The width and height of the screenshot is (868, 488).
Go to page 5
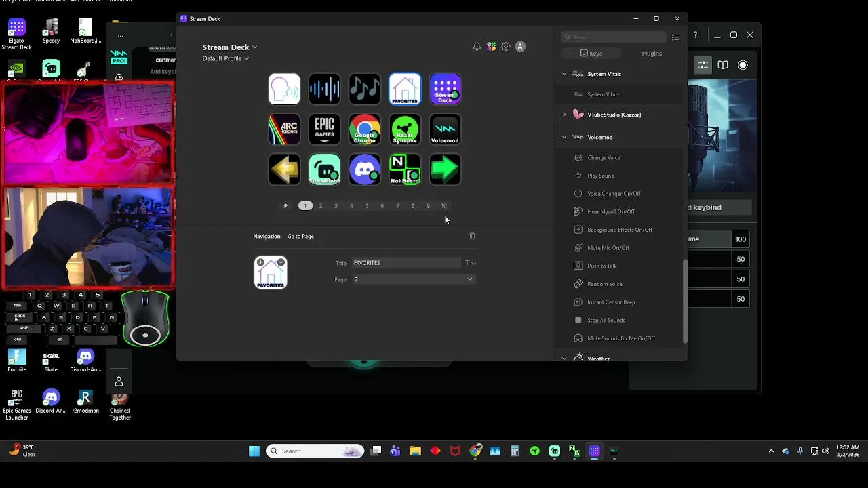coord(367,206)
